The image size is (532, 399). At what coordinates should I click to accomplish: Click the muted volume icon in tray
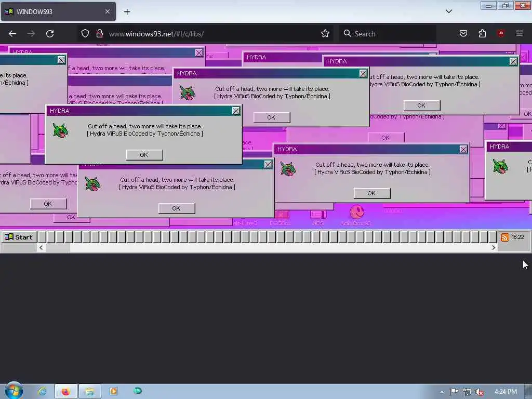point(479,392)
